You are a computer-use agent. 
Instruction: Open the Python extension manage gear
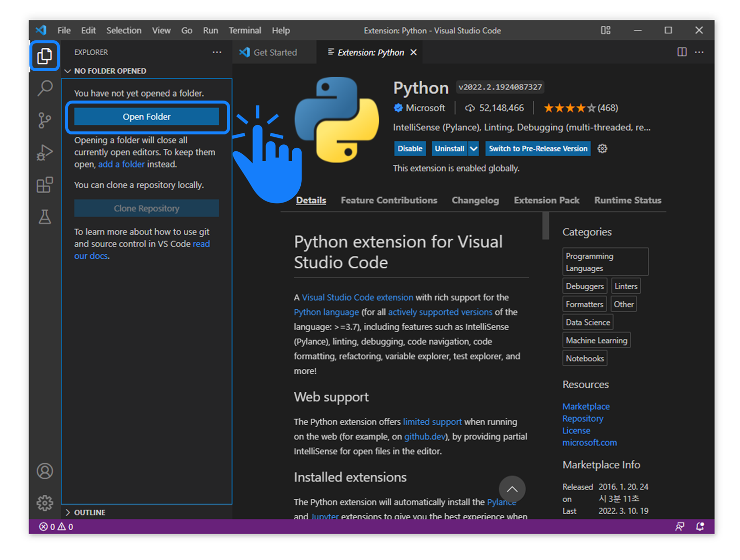[603, 148]
